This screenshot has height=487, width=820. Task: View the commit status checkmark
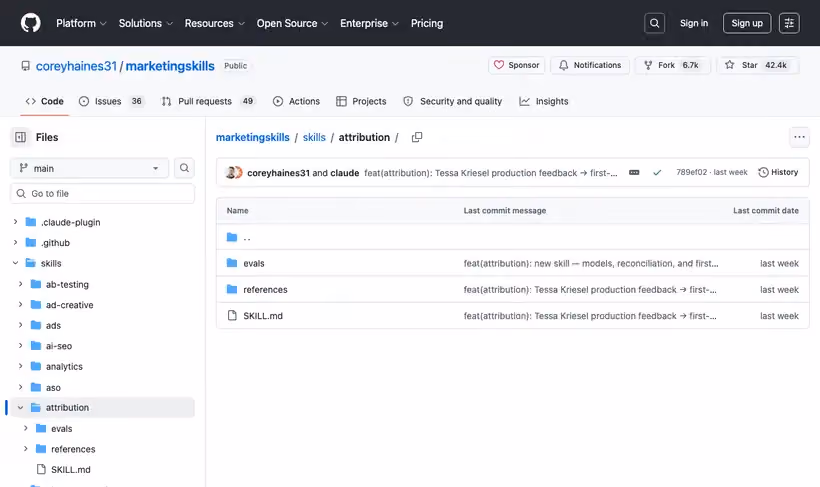tap(657, 172)
